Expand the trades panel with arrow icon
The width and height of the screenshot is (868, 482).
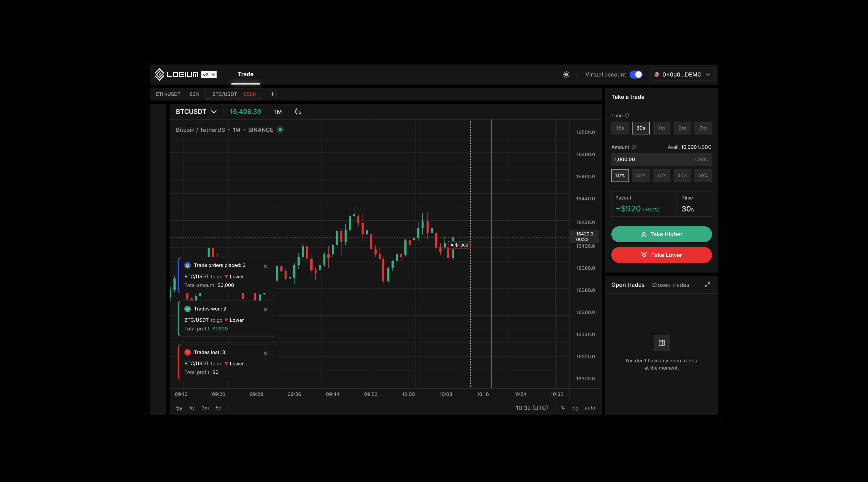pyautogui.click(x=707, y=285)
